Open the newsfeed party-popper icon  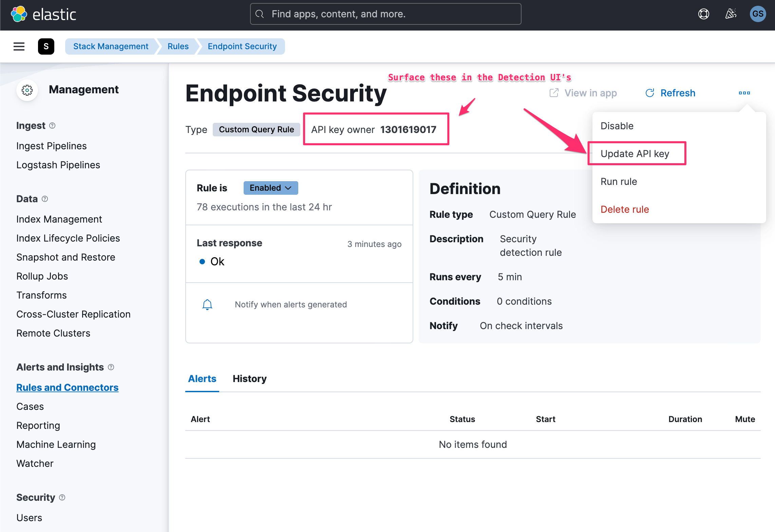click(x=731, y=14)
